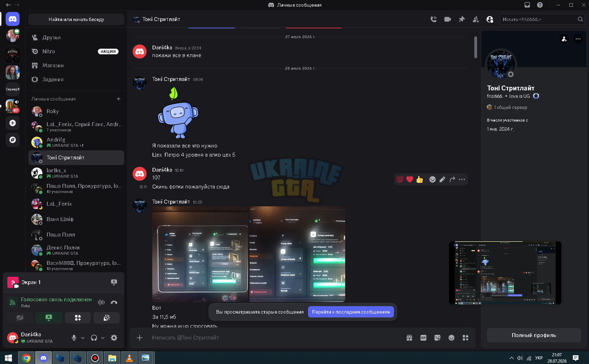Open the sticker picker
This screenshot has width=589, height=364.
coord(437,338)
